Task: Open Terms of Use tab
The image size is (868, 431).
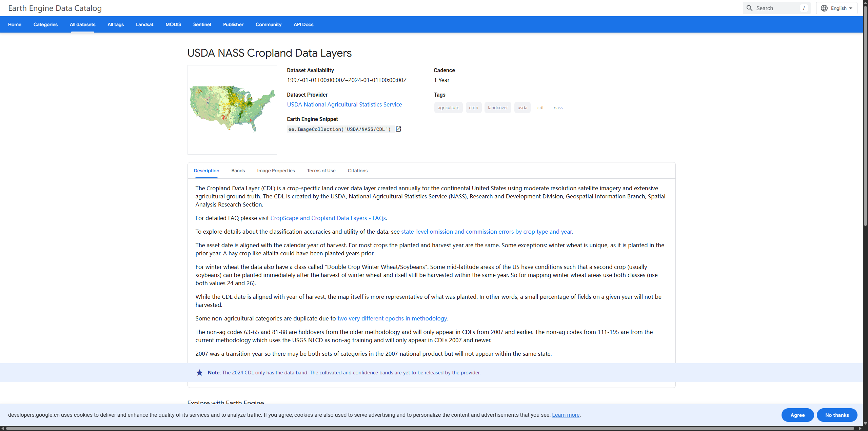Action: click(x=321, y=171)
